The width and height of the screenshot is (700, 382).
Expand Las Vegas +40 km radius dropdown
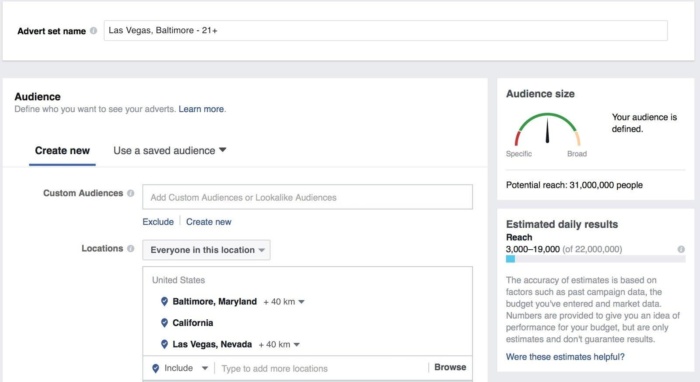tap(279, 345)
